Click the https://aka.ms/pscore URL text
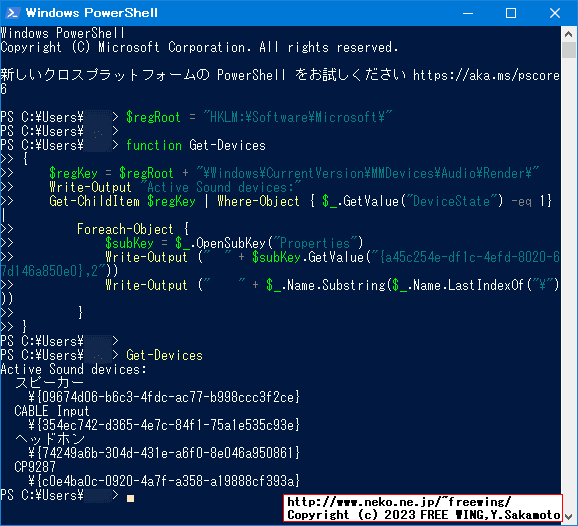This screenshot has height=526, width=578. [x=486, y=75]
